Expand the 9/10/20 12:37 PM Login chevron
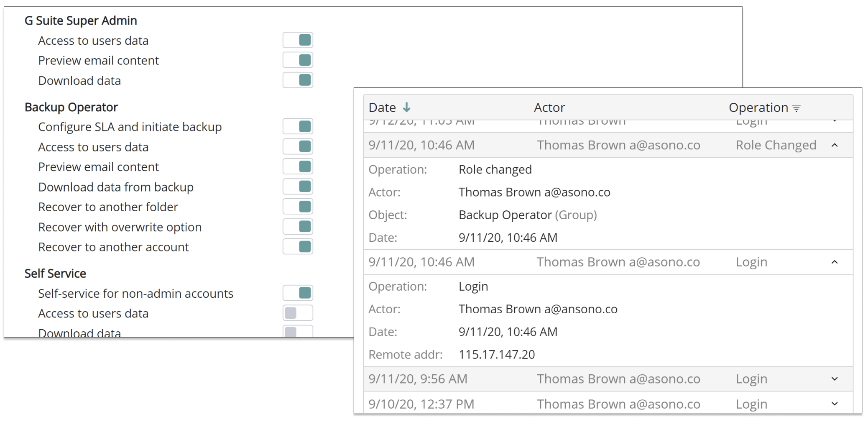This screenshot has height=435, width=868. click(835, 404)
